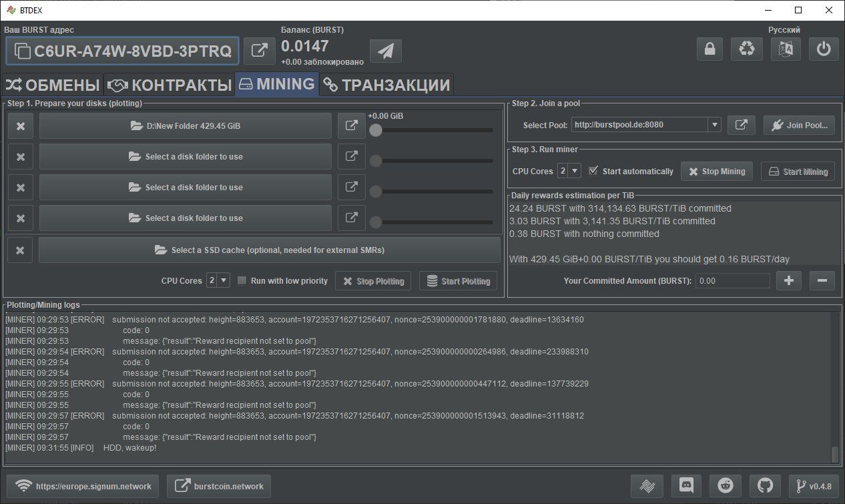Click the paper-plane send BURST icon

pyautogui.click(x=385, y=51)
